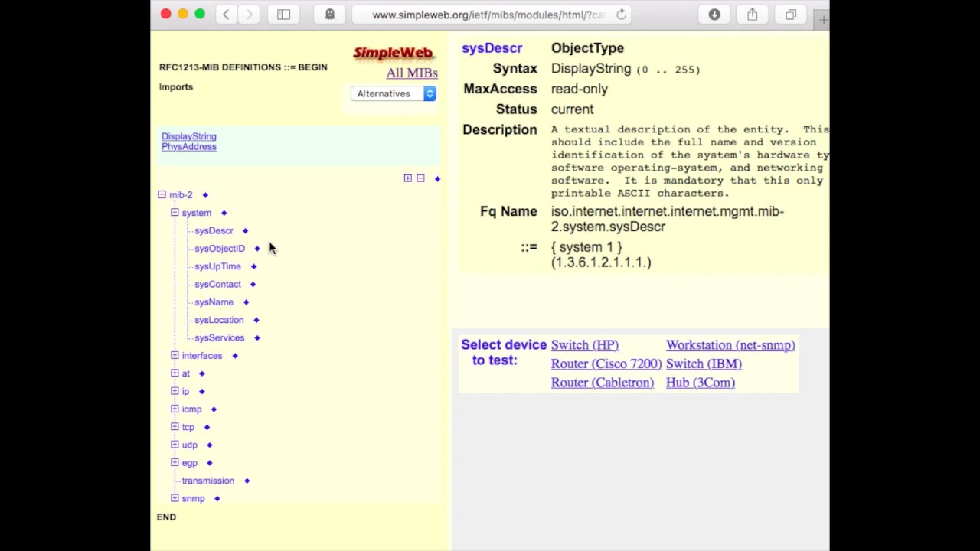The image size is (980, 551).
Task: Select sysDescr in the MIB tree
Action: tap(214, 230)
